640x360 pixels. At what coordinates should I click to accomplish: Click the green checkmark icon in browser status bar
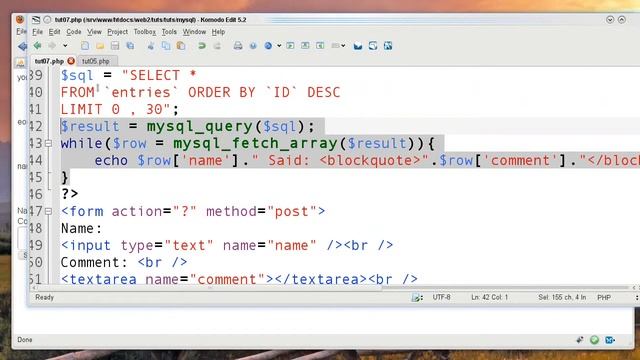pos(594,340)
